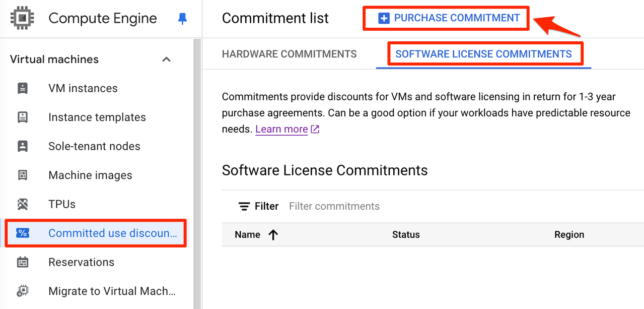Click the Filter lines icon
The width and height of the screenshot is (644, 309).
tap(244, 206)
